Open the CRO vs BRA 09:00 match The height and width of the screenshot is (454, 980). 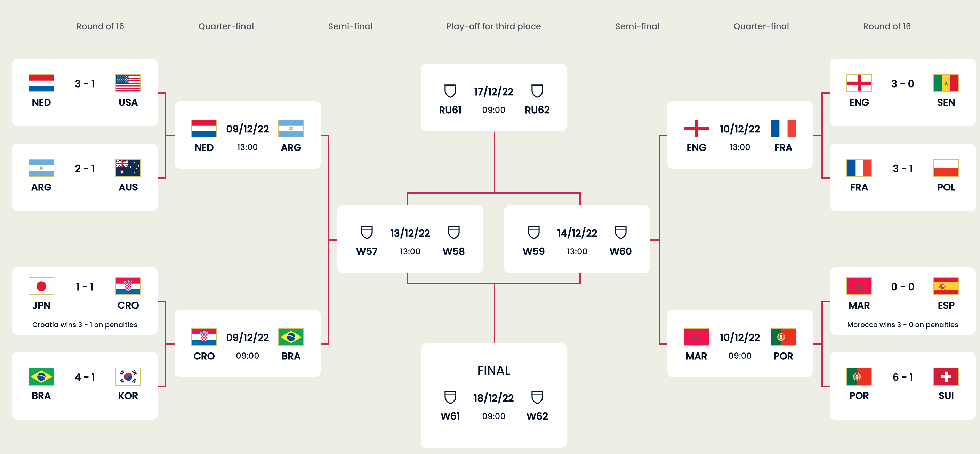point(248,344)
